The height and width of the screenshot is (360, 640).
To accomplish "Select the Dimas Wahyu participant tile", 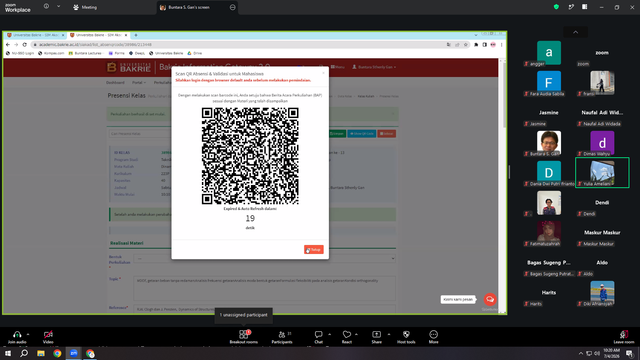I will point(602,143).
